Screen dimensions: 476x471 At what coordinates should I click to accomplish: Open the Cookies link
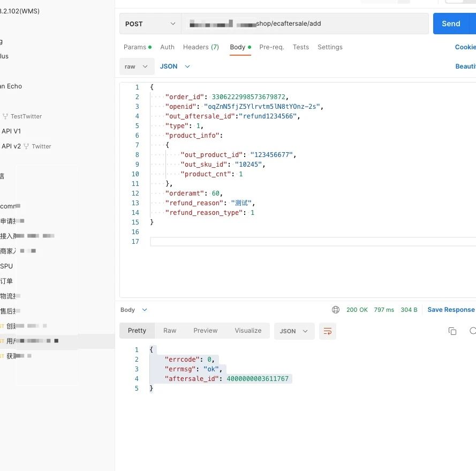465,47
